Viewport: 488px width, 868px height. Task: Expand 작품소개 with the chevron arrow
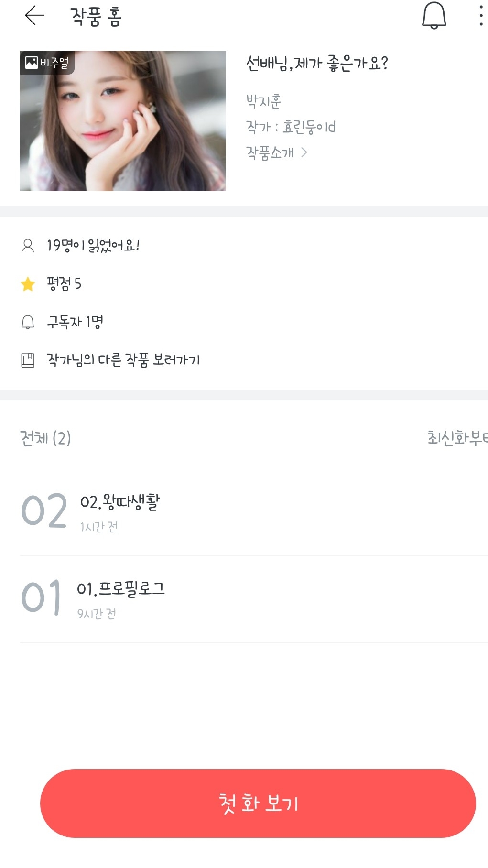click(x=304, y=152)
